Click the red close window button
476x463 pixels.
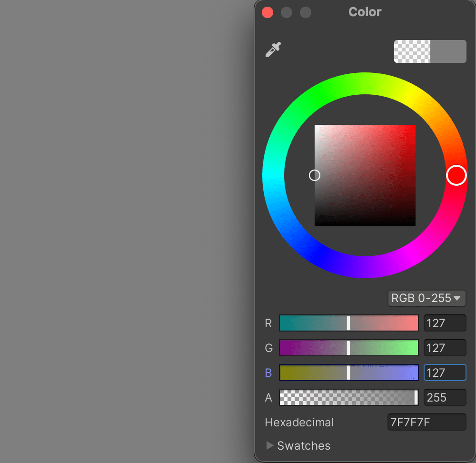click(x=268, y=12)
